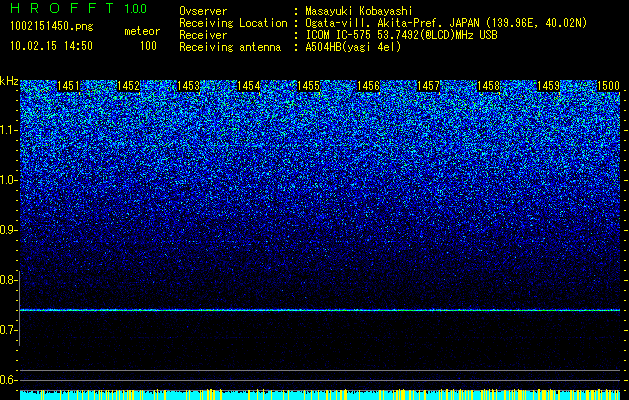629x400 pixels.
Task: Click the 1.1 kHz axis label
Action: (8, 130)
